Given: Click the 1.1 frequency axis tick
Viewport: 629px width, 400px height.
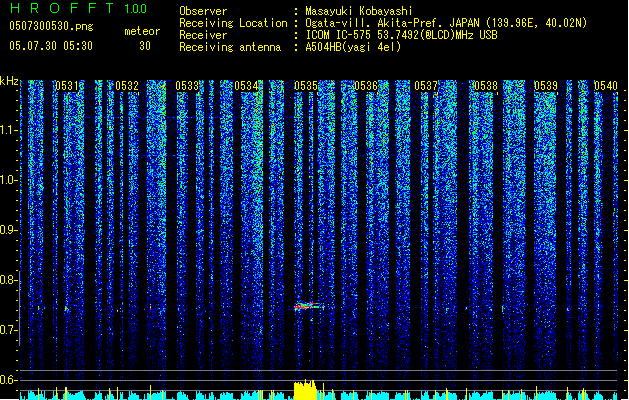Looking at the screenshot, I should point(8,130).
